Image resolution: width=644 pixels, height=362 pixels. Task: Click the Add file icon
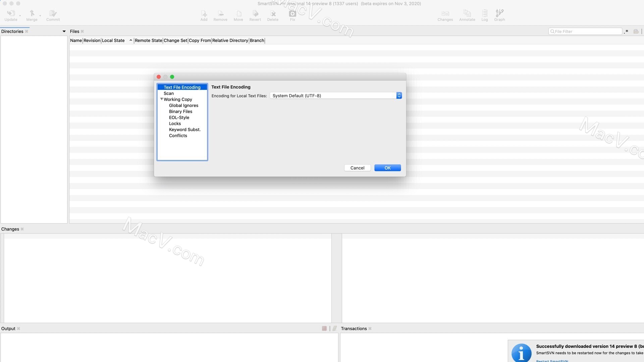(x=204, y=15)
